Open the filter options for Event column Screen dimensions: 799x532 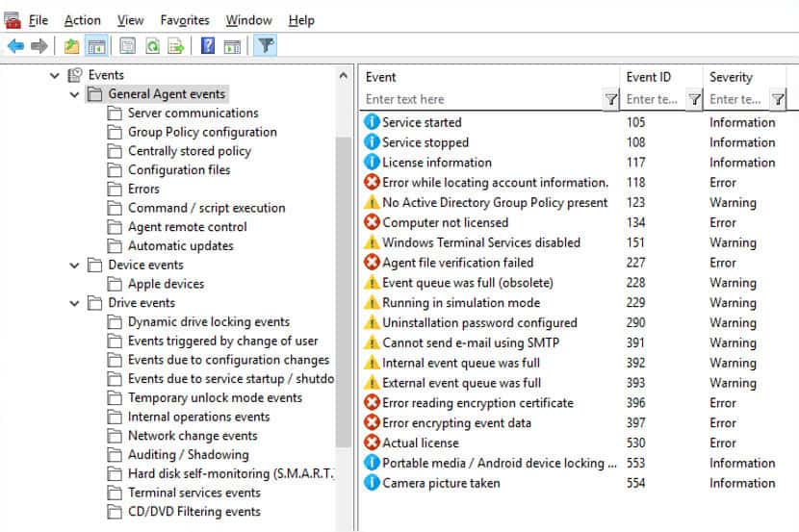[x=610, y=99]
